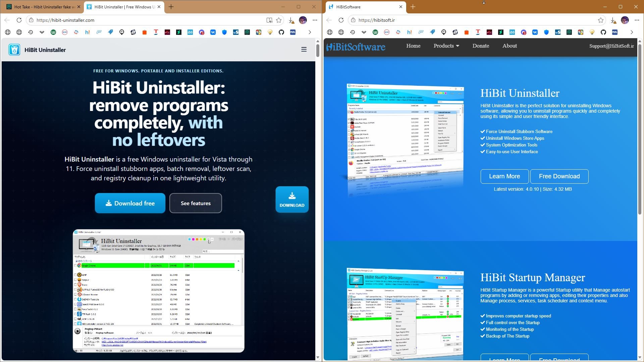Viewport: 644px width, 362px height.
Task: Go back in the hibitsoft.ir window
Action: pyautogui.click(x=329, y=20)
